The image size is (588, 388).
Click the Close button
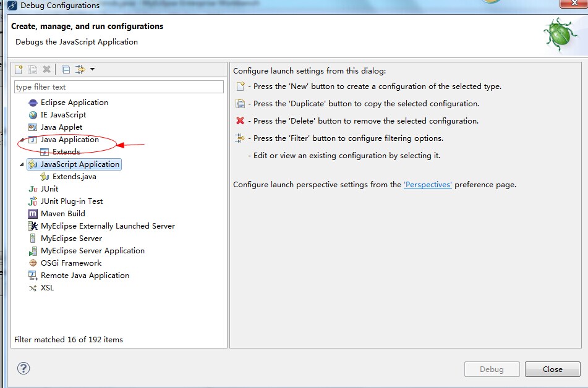pos(553,369)
